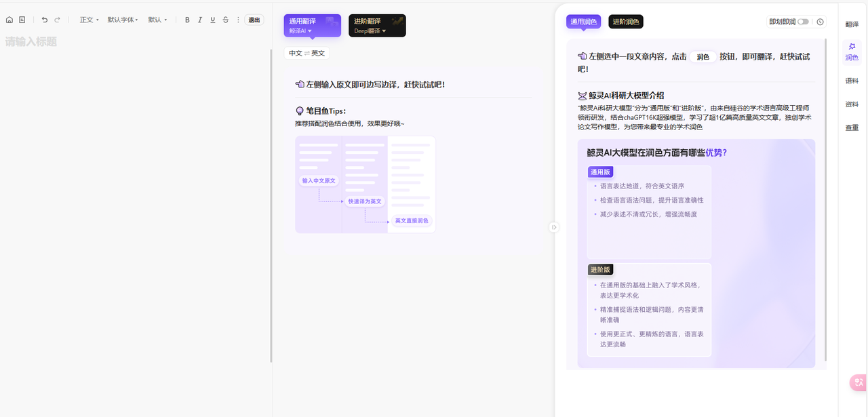Image resolution: width=868 pixels, height=417 pixels.
Task: Open the 资料 sidebar tab
Action: [852, 104]
